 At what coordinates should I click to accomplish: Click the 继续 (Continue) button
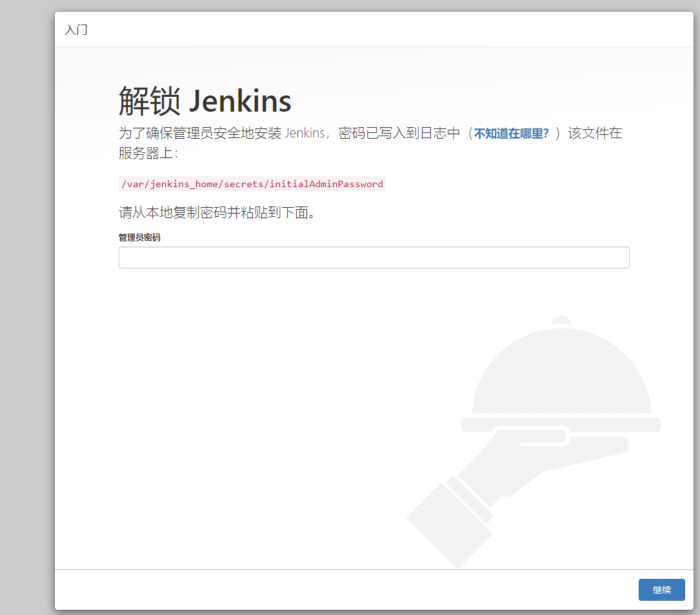click(x=661, y=590)
